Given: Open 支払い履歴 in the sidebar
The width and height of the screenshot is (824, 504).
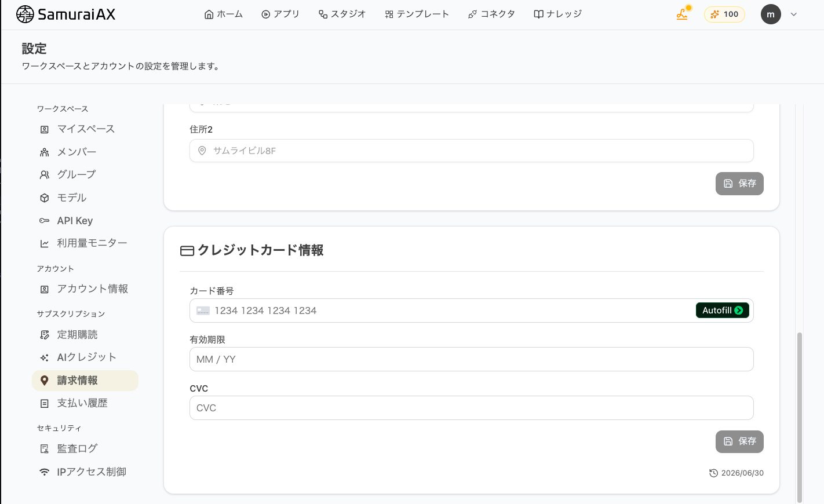Looking at the screenshot, I should tap(85, 403).
